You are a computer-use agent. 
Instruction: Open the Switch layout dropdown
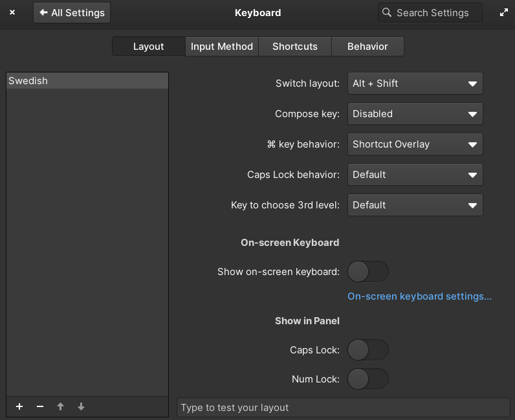point(415,83)
